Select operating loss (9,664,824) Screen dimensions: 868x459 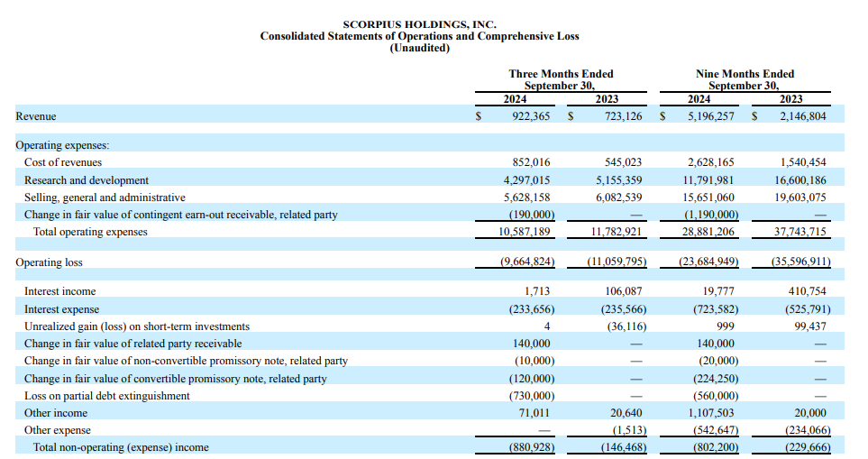(x=527, y=262)
